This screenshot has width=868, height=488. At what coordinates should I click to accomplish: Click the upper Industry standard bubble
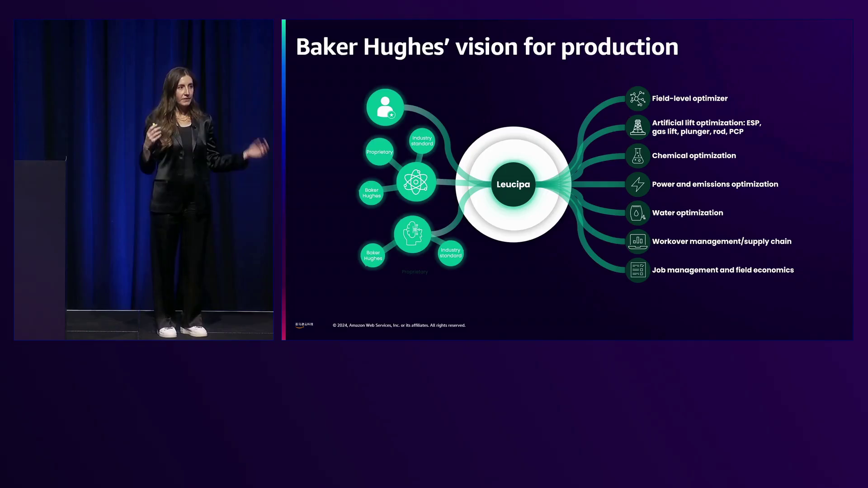point(422,141)
